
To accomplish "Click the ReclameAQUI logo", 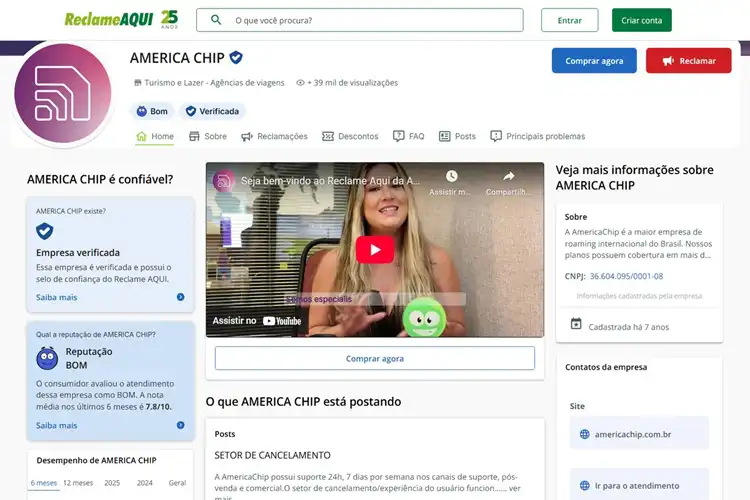I will [x=121, y=19].
